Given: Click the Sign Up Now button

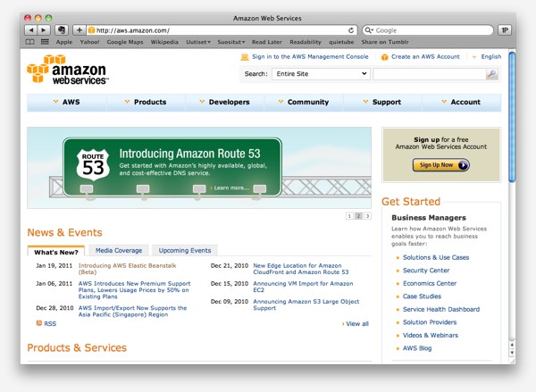Looking at the screenshot, I should (440, 164).
